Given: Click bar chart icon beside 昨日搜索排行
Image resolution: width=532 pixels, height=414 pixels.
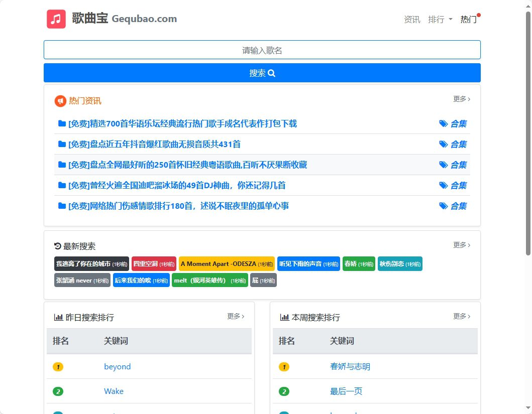Looking at the screenshot, I should pos(58,317).
